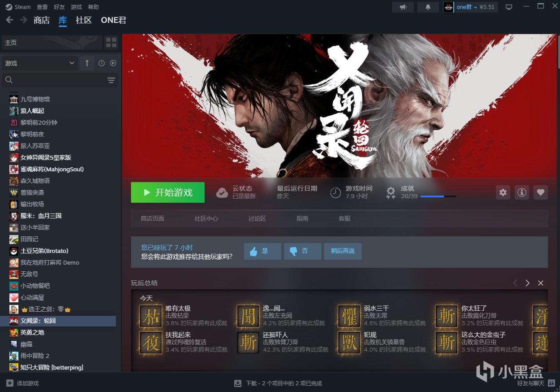Image resolution: width=560 pixels, height=392 pixels.
Task: Open advanced filter options icon
Action: click(111, 80)
